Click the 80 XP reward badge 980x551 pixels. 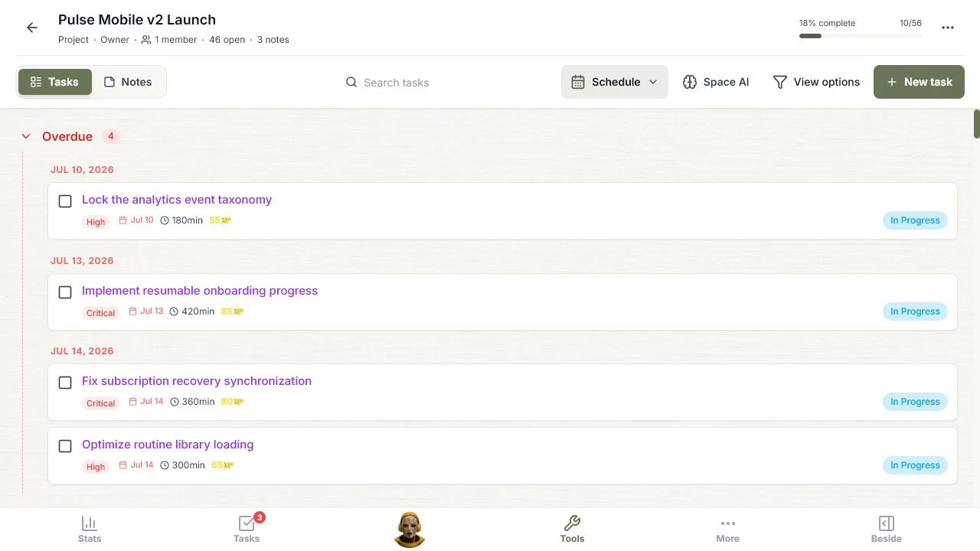click(x=232, y=402)
